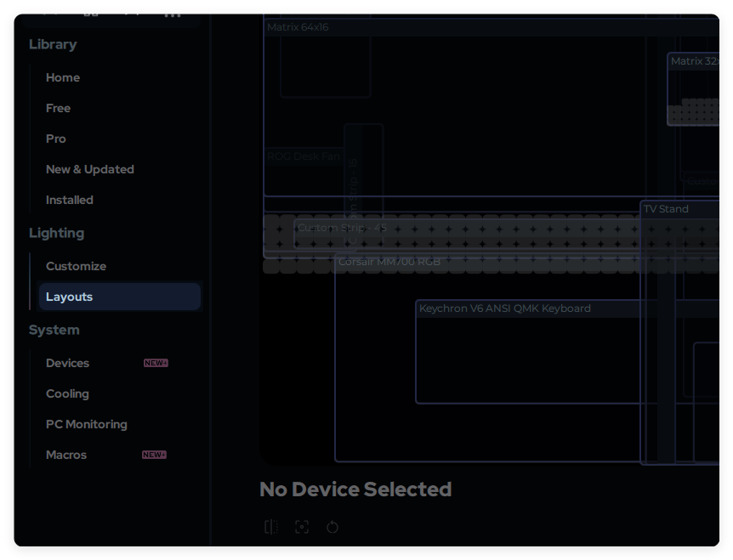This screenshot has height=560, width=733.
Task: Click the Lighting section heading
Action: (57, 233)
